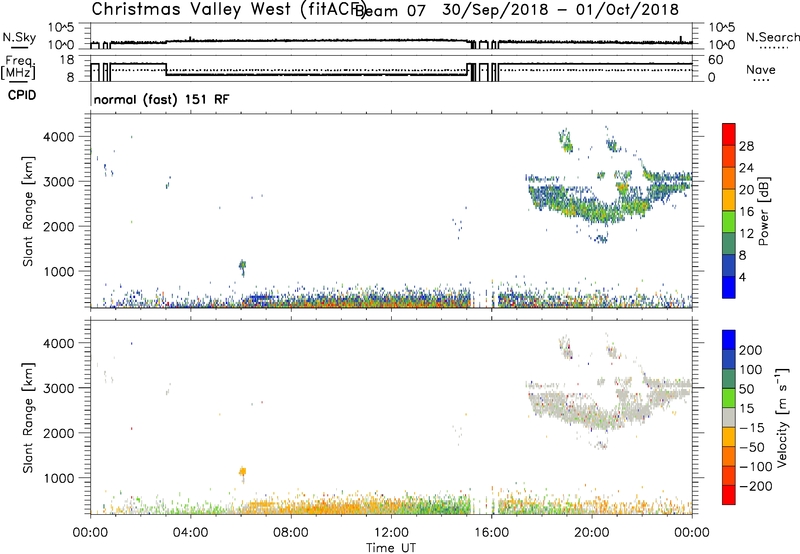The width and height of the screenshot is (800, 554).
Task: Click the '60' Nave axis tick
Action: (715, 60)
